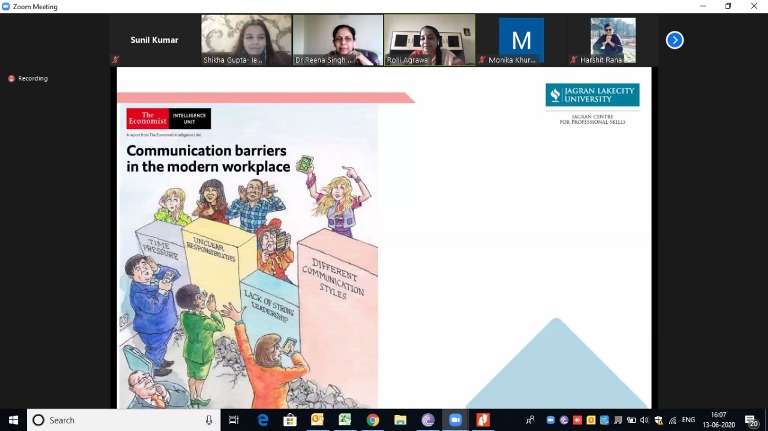Open the clock showing 16:07
The height and width of the screenshot is (431, 768).
(x=720, y=420)
